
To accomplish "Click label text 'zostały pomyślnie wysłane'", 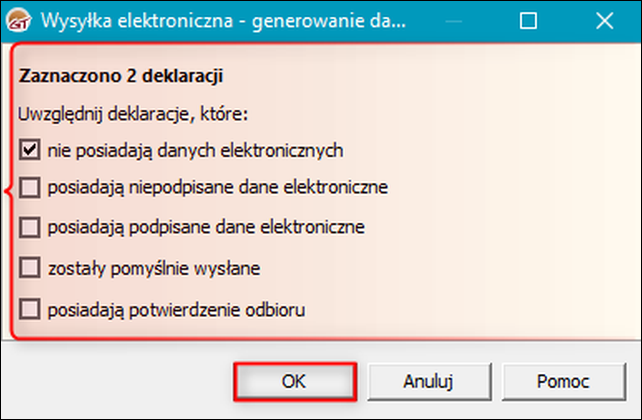I will (154, 269).
